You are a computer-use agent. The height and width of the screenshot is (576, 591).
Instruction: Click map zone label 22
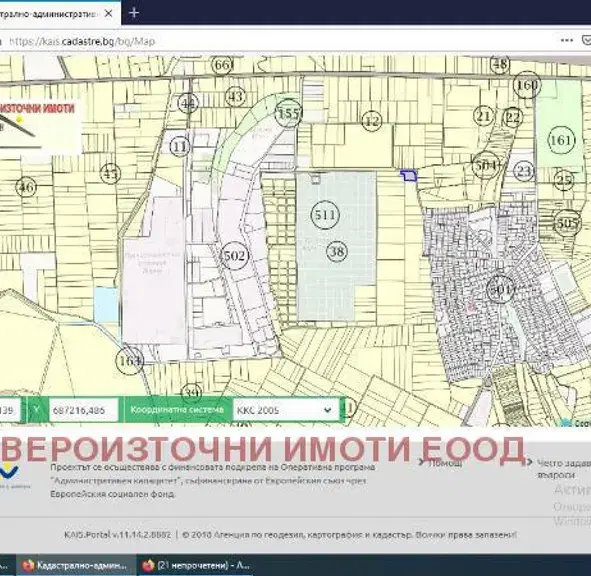[513, 117]
